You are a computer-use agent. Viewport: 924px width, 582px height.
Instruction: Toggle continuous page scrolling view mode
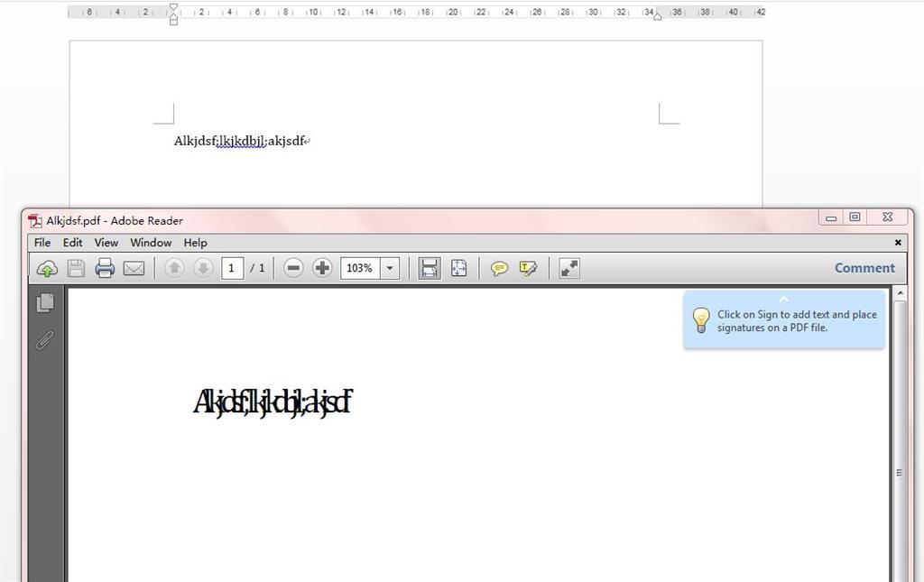pos(429,268)
